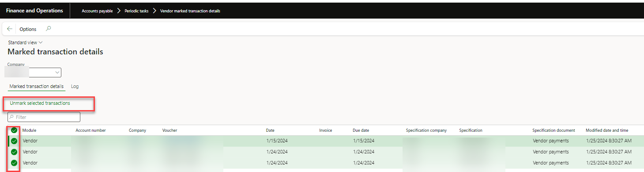The height and width of the screenshot is (172, 644).
Task: Sort by the Due date column header
Action: point(361,130)
